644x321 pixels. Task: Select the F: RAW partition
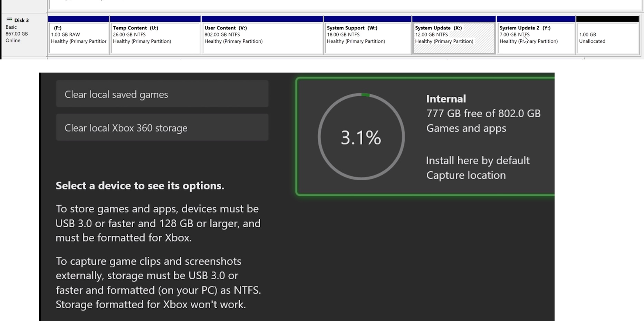click(x=79, y=36)
